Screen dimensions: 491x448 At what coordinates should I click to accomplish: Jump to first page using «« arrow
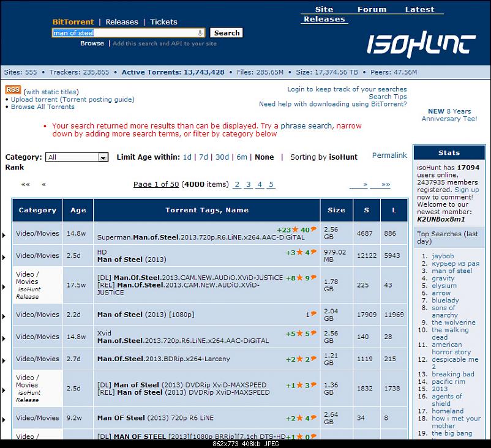(25, 184)
